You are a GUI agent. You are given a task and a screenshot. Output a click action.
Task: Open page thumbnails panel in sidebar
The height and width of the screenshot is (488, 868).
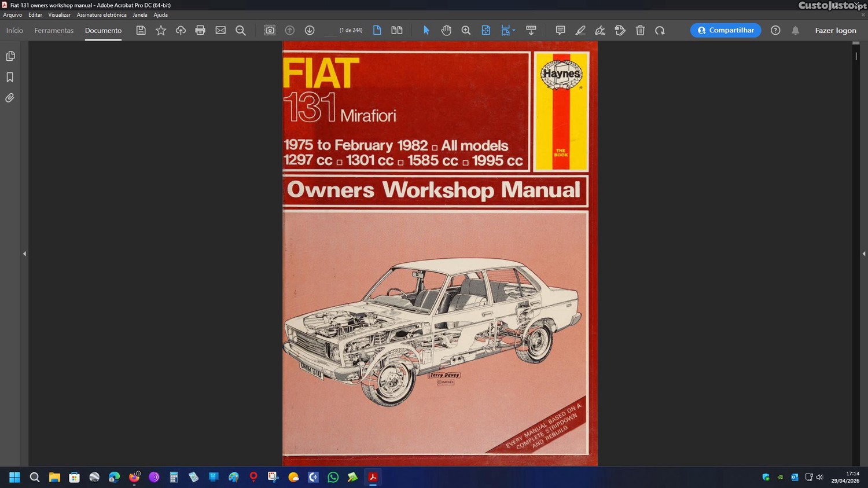[10, 56]
